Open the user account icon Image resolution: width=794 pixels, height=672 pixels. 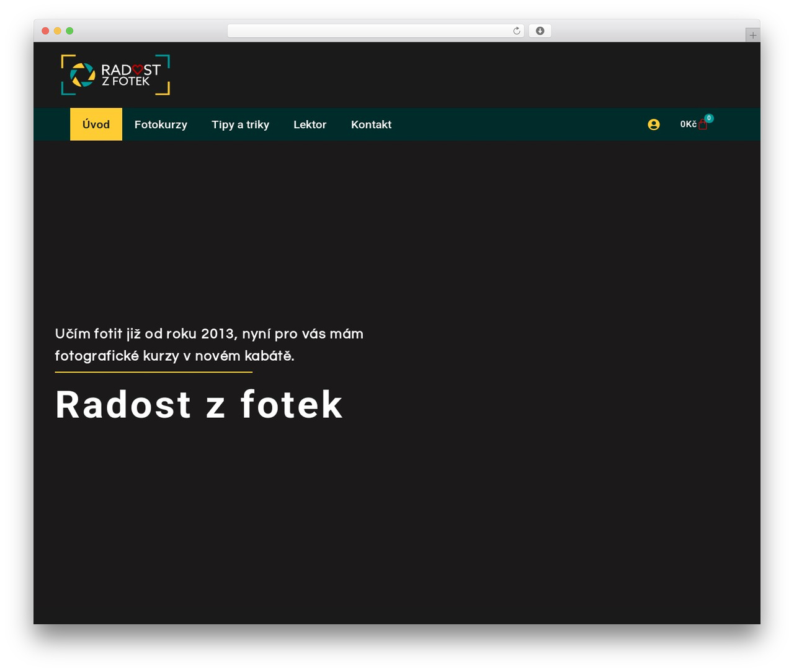[654, 125]
